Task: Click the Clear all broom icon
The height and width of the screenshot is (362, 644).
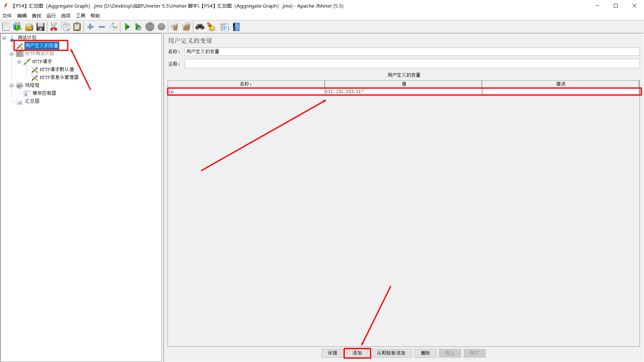Action: click(x=186, y=27)
